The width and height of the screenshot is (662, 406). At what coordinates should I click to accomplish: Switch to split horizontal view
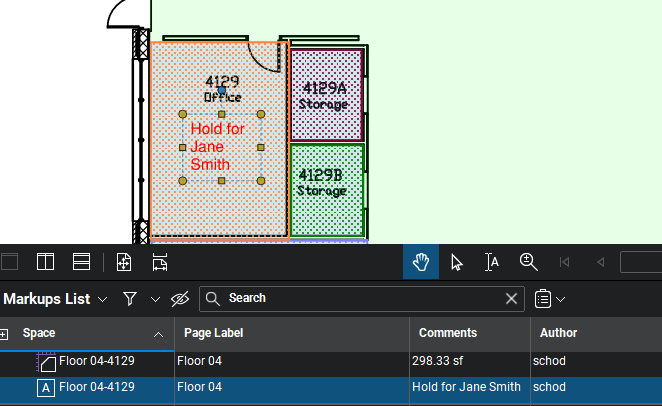(81, 262)
